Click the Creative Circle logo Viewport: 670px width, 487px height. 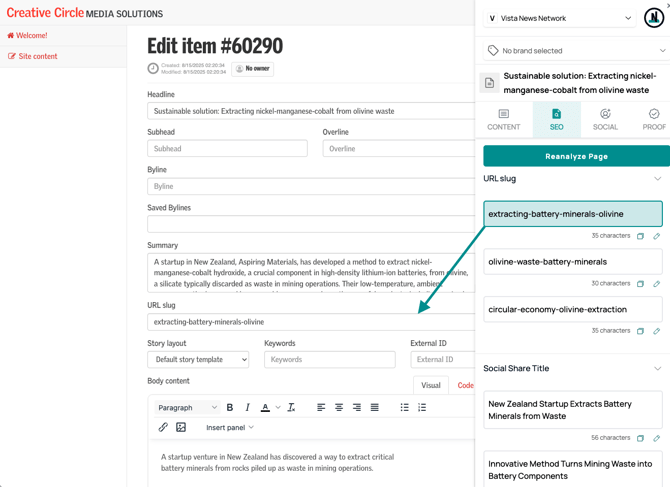(85, 13)
